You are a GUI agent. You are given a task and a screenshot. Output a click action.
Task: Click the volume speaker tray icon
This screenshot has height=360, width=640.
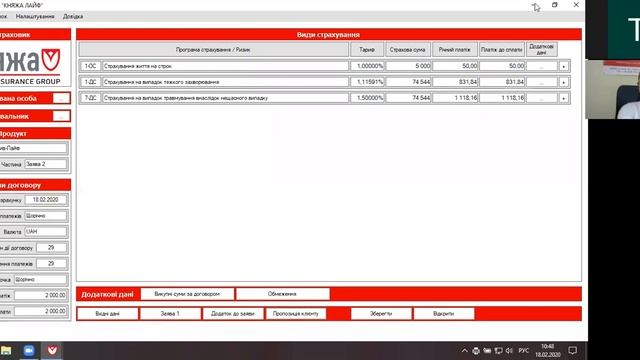click(x=509, y=351)
